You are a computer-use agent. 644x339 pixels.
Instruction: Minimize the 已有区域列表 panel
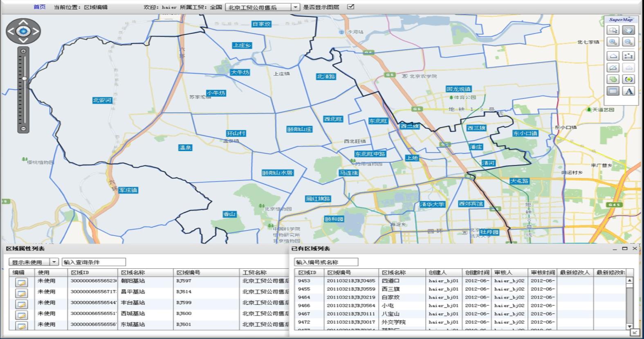pos(615,248)
